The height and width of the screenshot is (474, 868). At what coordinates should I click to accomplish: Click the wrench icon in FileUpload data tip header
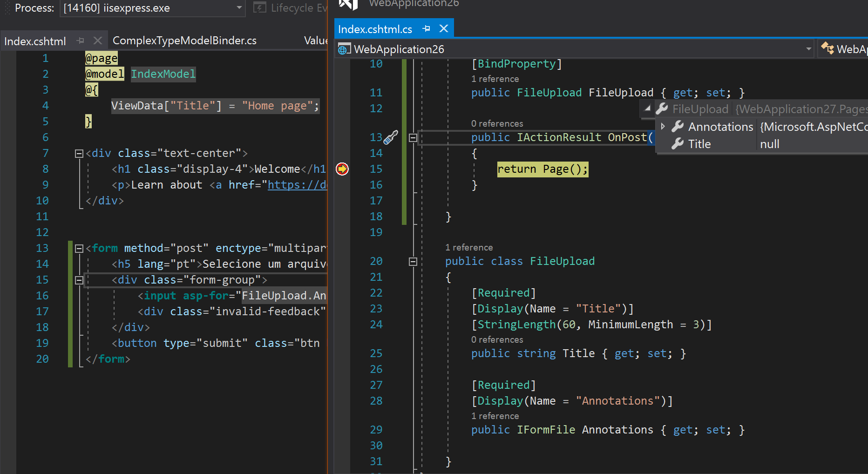(x=661, y=108)
